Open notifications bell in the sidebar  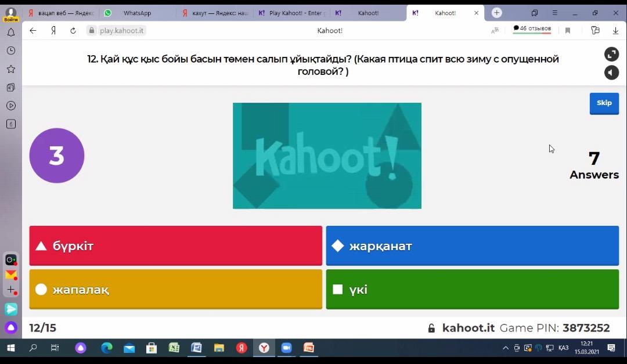click(x=11, y=33)
